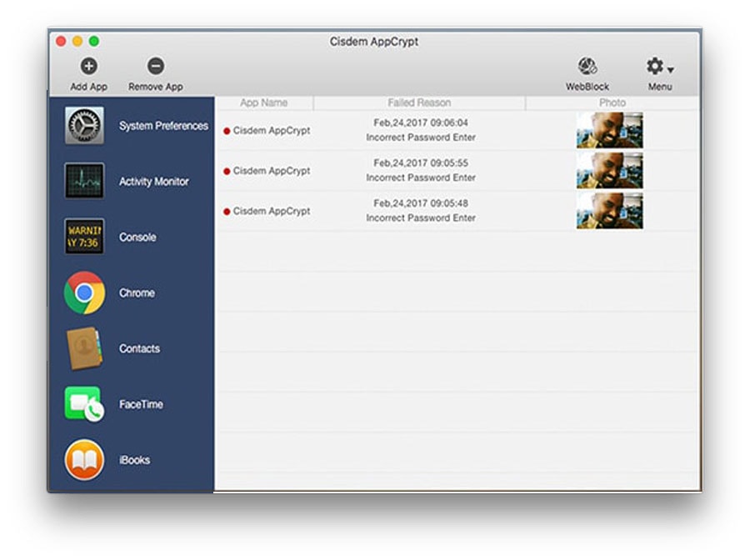Select Cisdem AppCrypt row at 09:05:55
Image resolution: width=750 pixels, height=560 pixels.
[457, 171]
